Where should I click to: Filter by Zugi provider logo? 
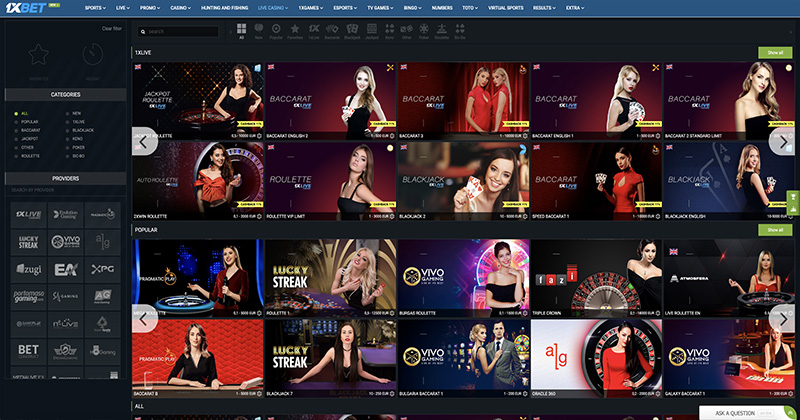click(x=29, y=269)
